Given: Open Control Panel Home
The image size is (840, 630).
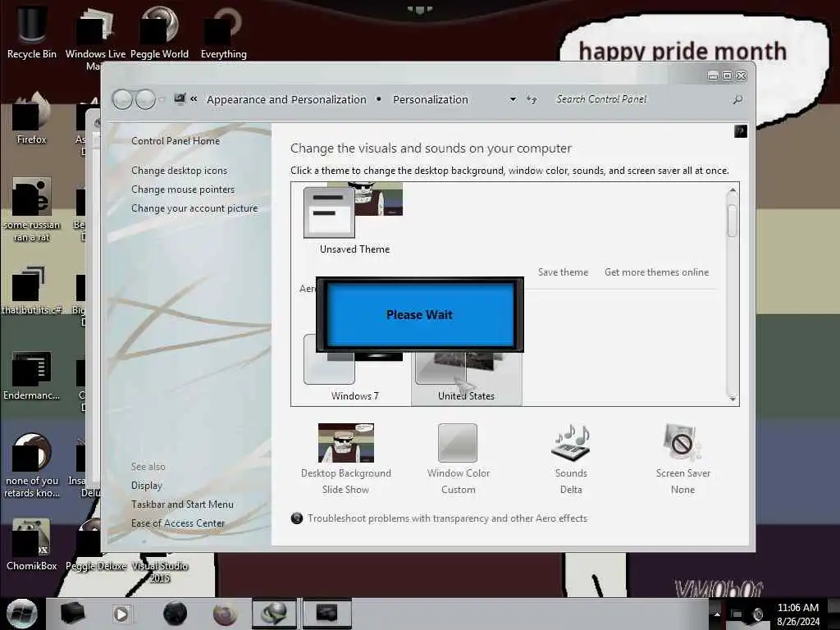Looking at the screenshot, I should (176, 141).
